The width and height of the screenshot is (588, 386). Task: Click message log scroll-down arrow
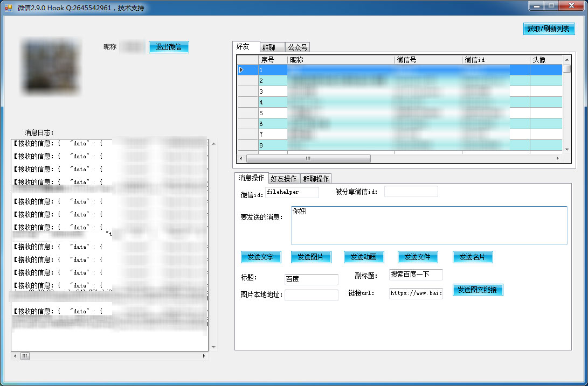(x=213, y=347)
